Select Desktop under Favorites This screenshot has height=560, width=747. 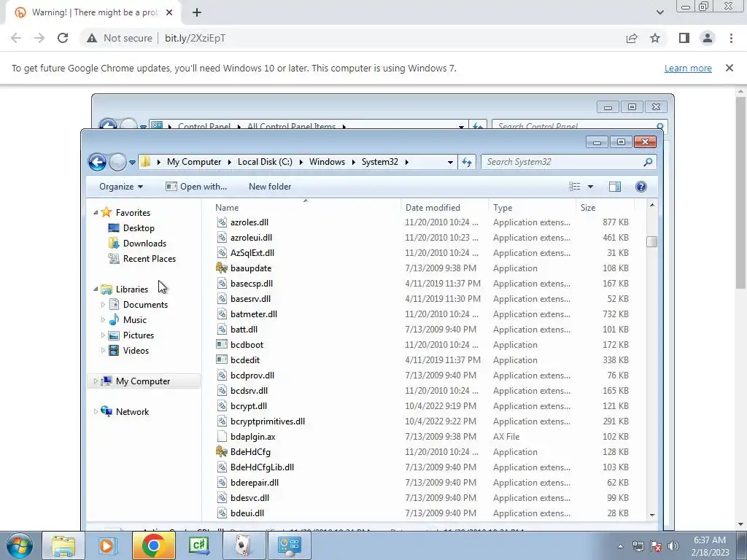coord(139,228)
